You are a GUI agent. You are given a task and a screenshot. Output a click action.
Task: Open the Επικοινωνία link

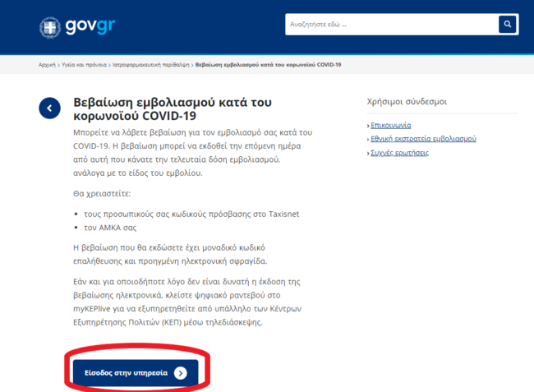(x=390, y=126)
